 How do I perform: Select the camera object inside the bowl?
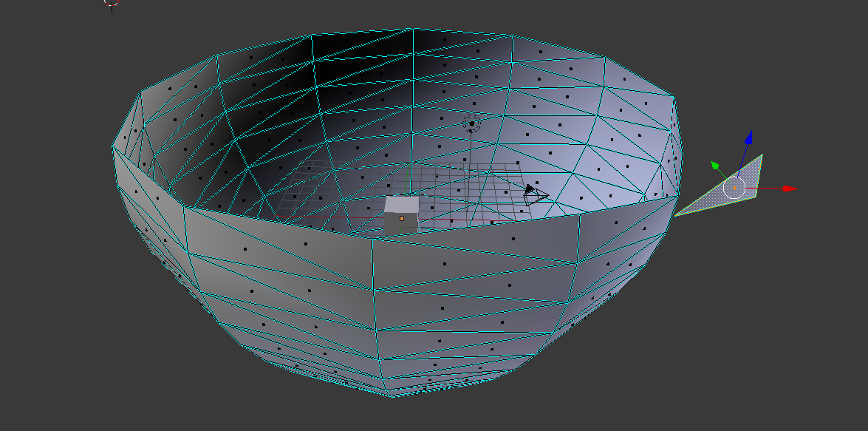[536, 195]
